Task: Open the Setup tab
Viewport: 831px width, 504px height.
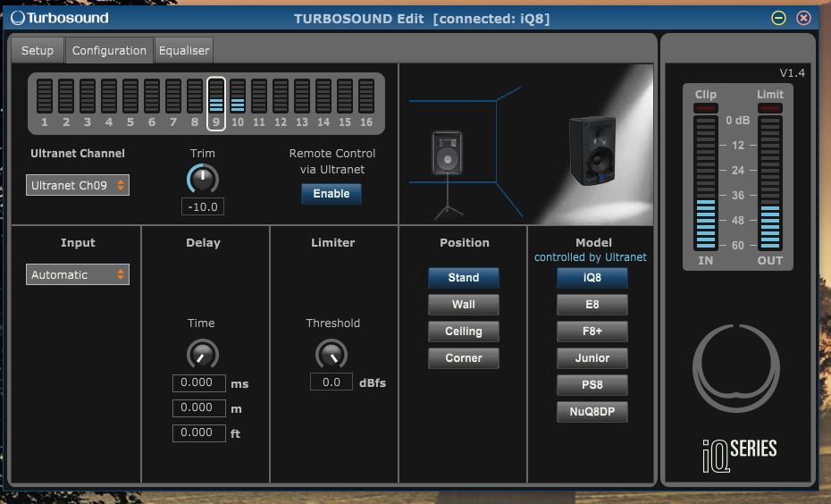Action: coord(38,50)
